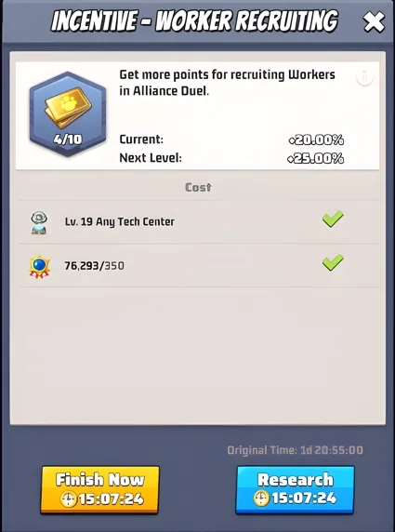Tap the blue medal currency icon
The height and width of the screenshot is (532, 395).
click(40, 266)
